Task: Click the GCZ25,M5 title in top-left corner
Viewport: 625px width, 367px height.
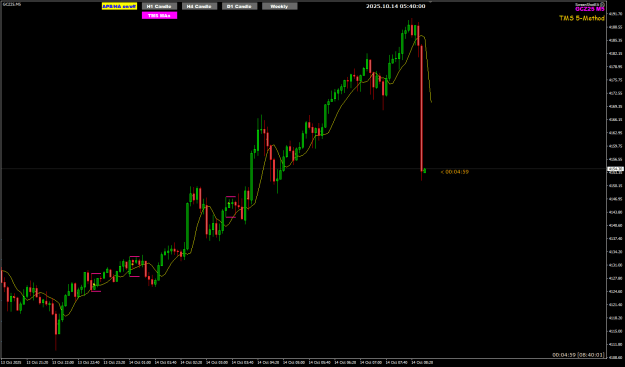Action: pos(12,4)
